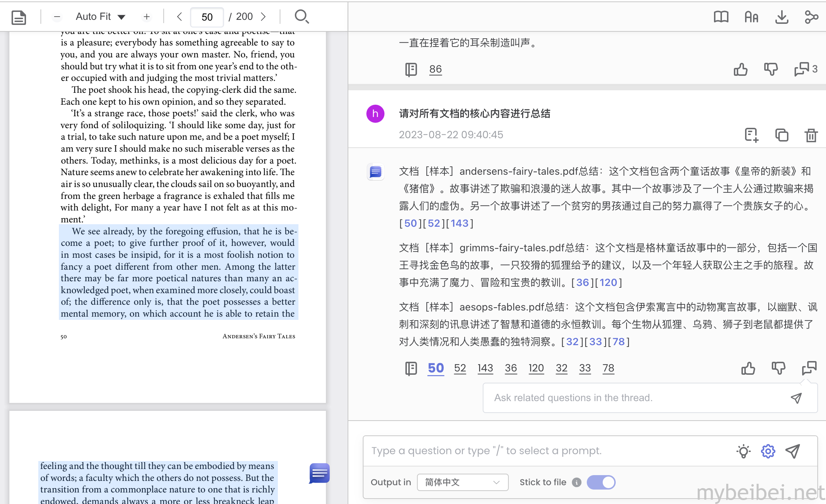Click the share nodes icon

pos(812,17)
